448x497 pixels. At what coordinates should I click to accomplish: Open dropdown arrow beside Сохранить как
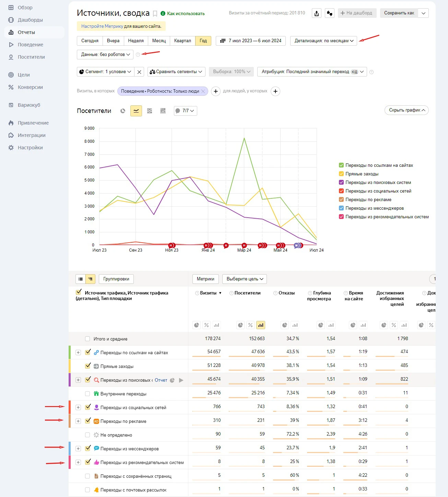[x=424, y=13]
